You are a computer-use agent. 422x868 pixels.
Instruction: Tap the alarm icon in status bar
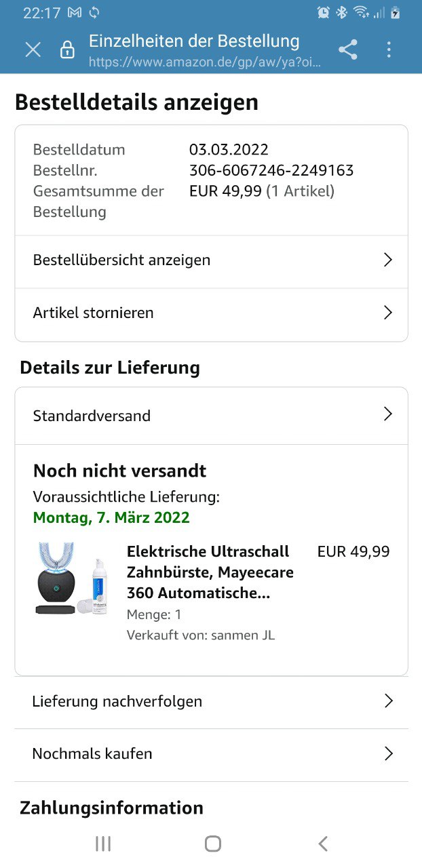pos(324,12)
